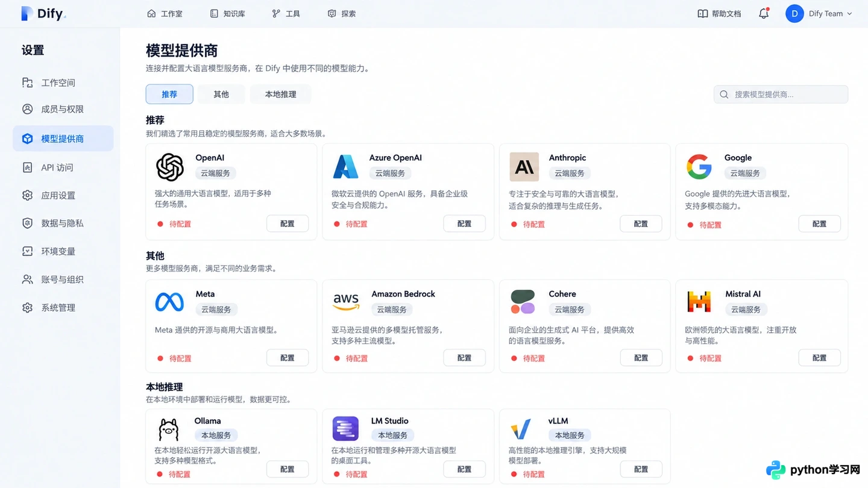The height and width of the screenshot is (488, 868).
Task: Click the 帮助文档 book icon
Action: 702,13
